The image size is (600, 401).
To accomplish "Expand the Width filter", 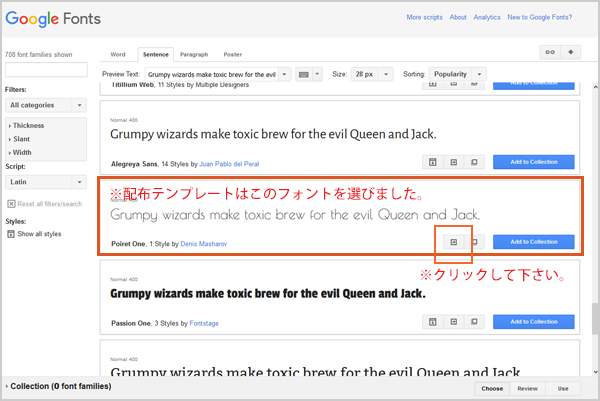I will click(x=20, y=152).
